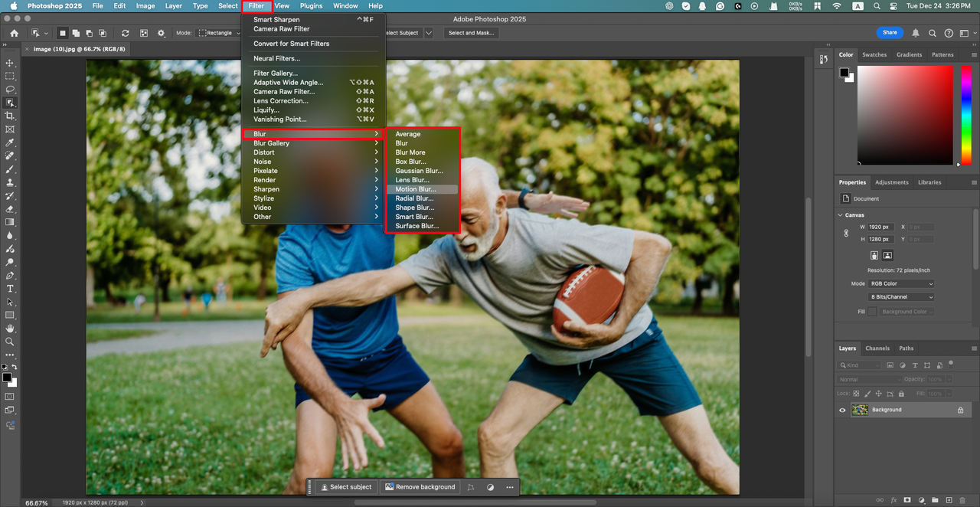Click the foreground color swatch in toolbar
The image size is (980, 507).
pos(7,378)
